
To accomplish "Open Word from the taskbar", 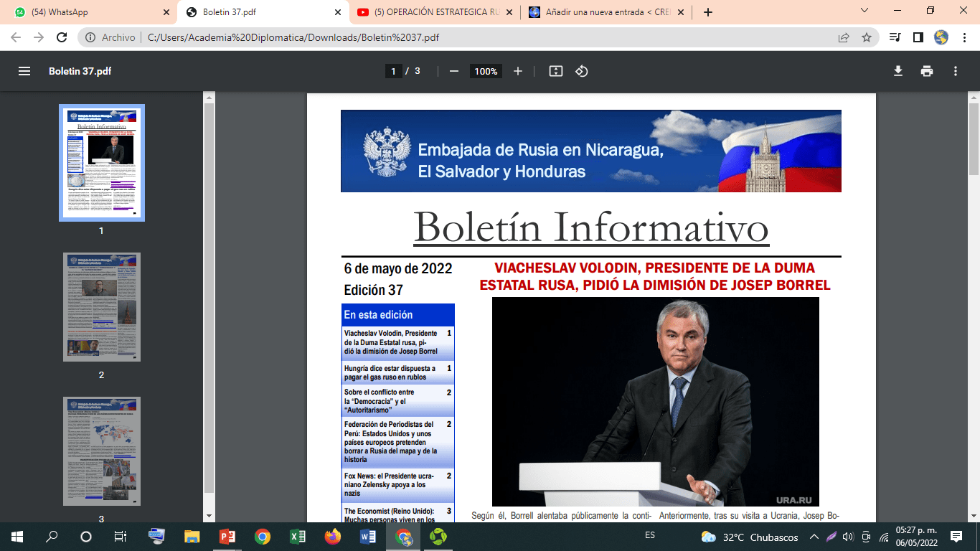I will point(367,536).
